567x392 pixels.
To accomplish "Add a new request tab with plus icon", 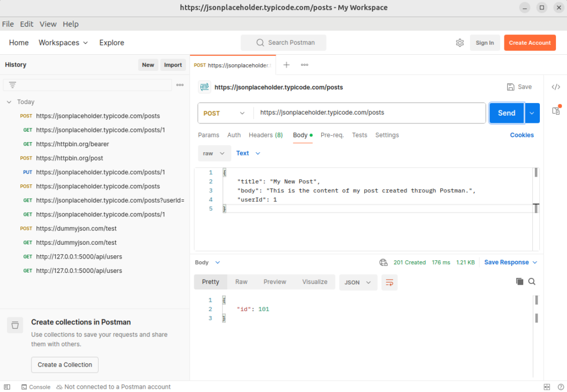I will [286, 65].
